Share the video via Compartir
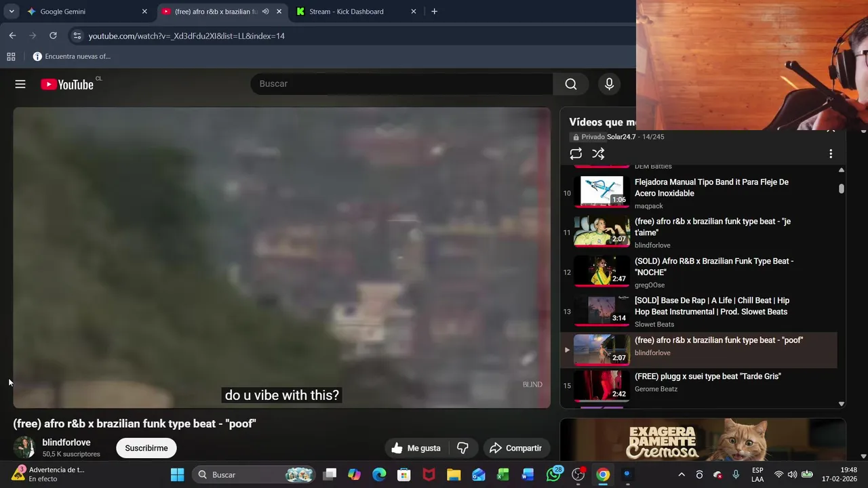The width and height of the screenshot is (868, 488). point(515,448)
